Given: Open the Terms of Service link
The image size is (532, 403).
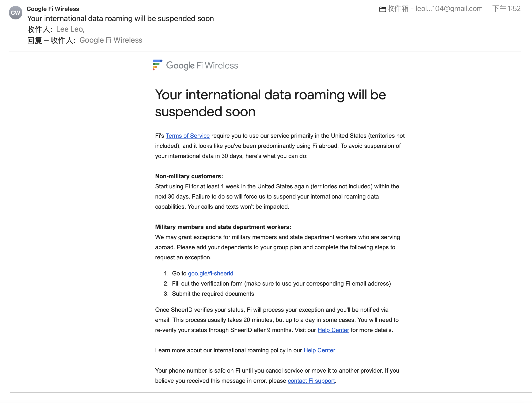Looking at the screenshot, I should tap(187, 136).
